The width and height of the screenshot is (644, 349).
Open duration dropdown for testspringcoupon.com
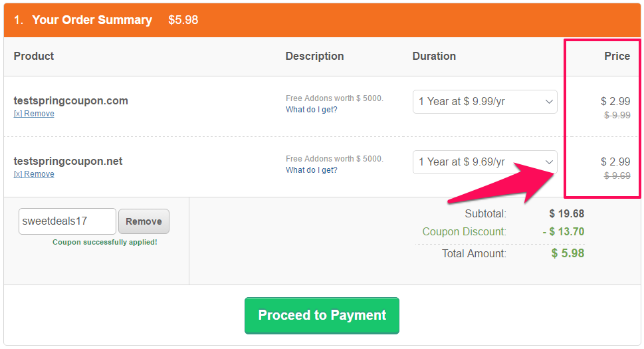pyautogui.click(x=484, y=102)
